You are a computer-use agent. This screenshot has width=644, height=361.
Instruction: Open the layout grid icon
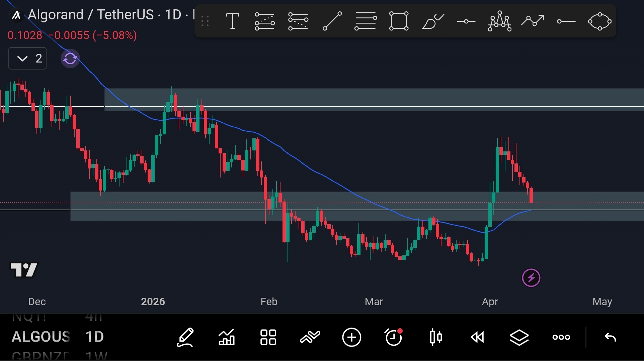[x=268, y=337]
